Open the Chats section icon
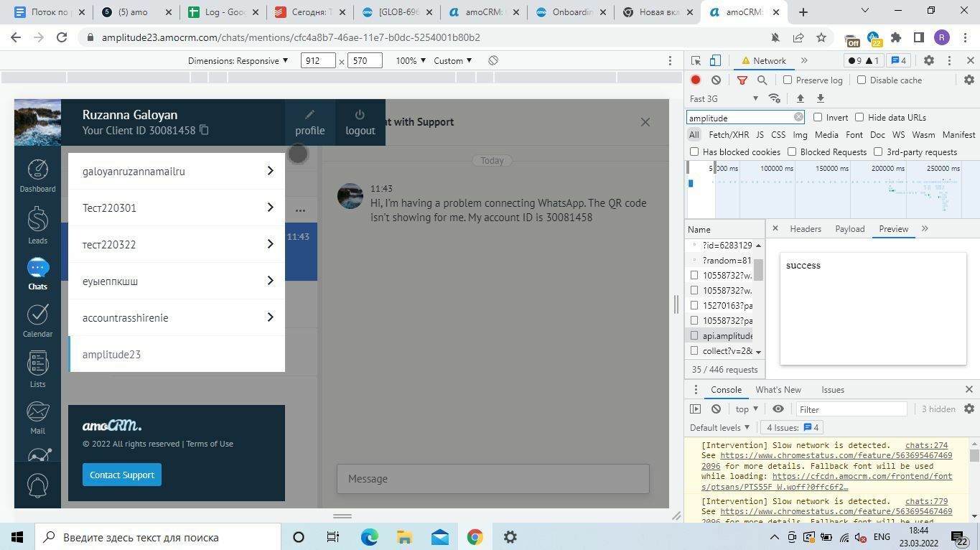 (37, 274)
